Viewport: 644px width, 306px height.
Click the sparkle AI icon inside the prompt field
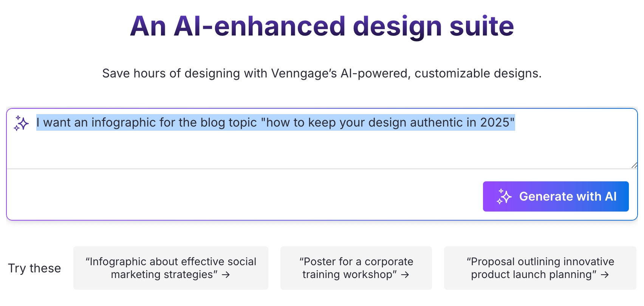(x=21, y=123)
